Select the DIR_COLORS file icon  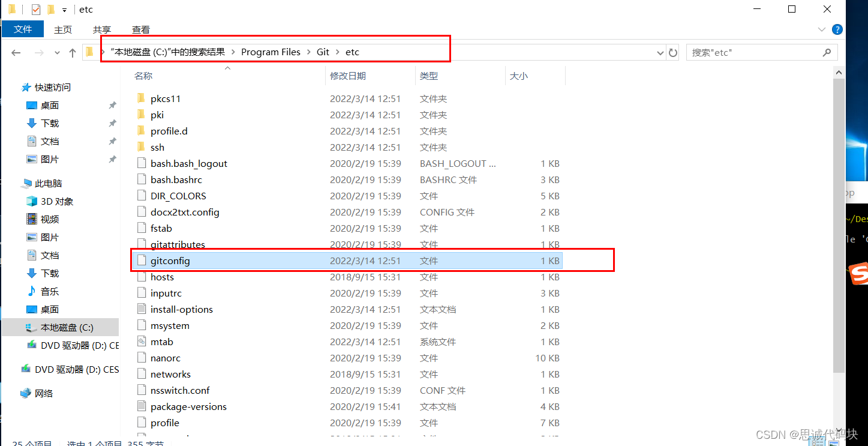142,196
